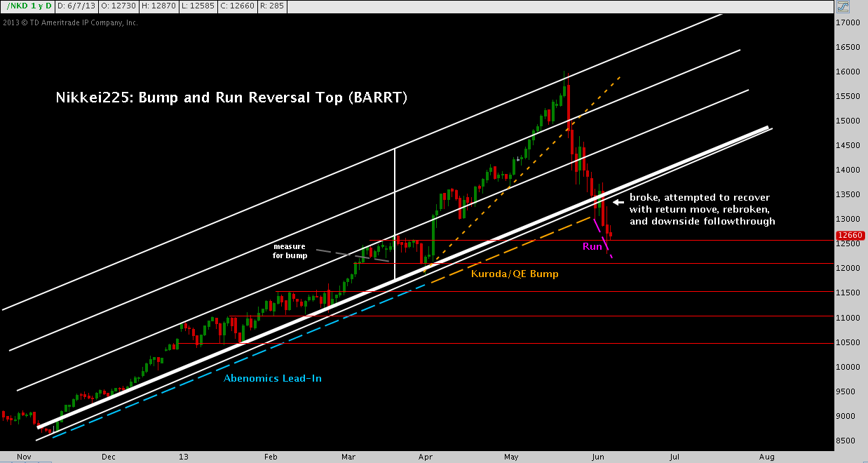Select the 'measure for bump' annotation
The width and height of the screenshot is (868, 463).
[x=289, y=251]
